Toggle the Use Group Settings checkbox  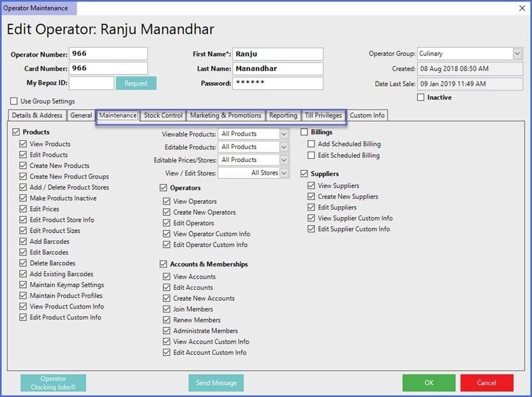point(15,101)
